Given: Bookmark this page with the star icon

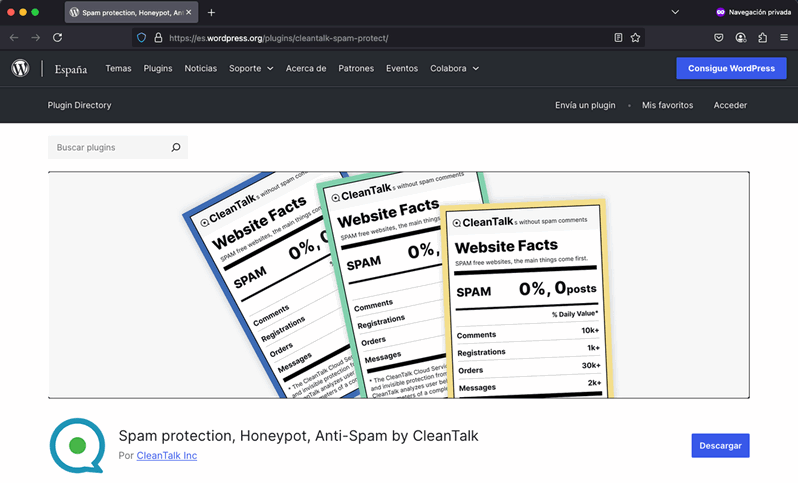Looking at the screenshot, I should pos(635,38).
